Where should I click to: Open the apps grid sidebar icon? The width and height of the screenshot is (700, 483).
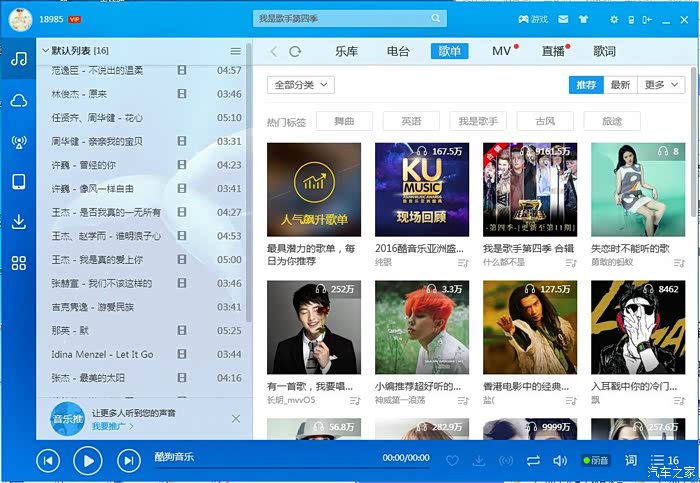tap(19, 263)
